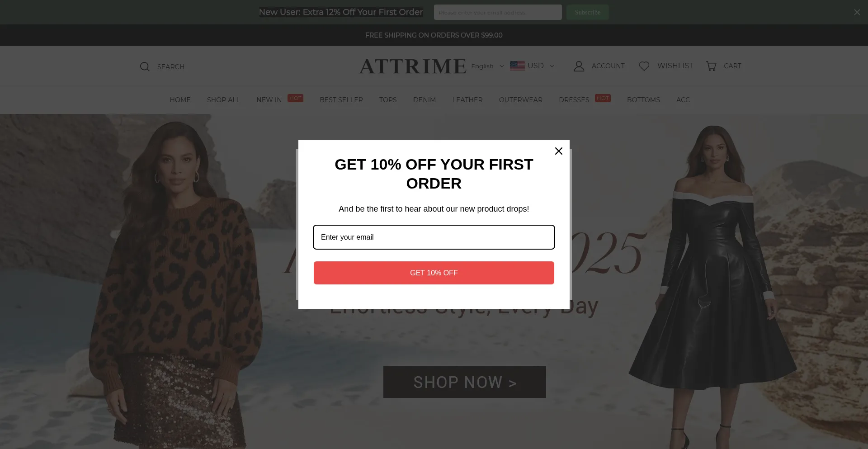Click the Subscribe button in banner
This screenshot has width=868, height=449.
click(587, 12)
